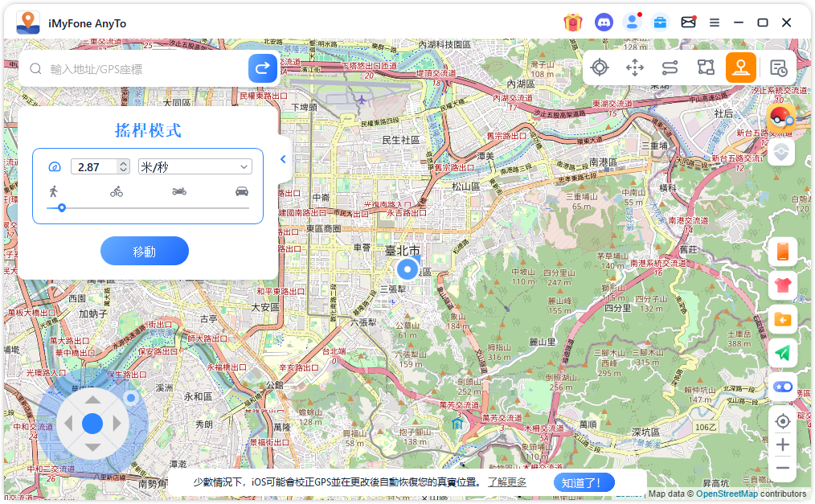Collapse the joystick mode panel arrow

pyautogui.click(x=283, y=159)
